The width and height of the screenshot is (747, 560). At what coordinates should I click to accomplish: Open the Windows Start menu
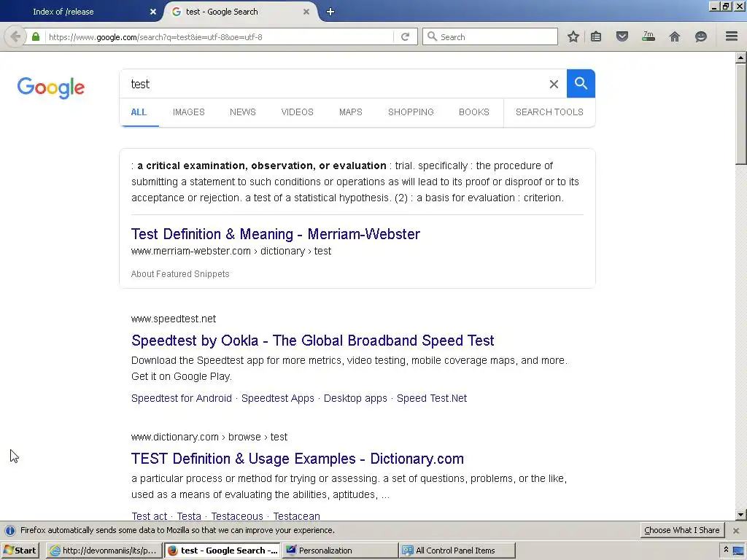(20, 551)
